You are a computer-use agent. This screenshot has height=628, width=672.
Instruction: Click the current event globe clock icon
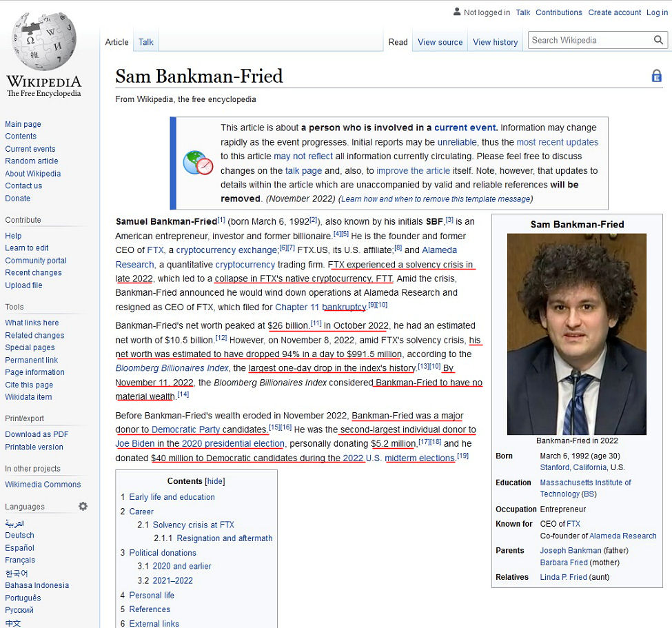(x=198, y=163)
